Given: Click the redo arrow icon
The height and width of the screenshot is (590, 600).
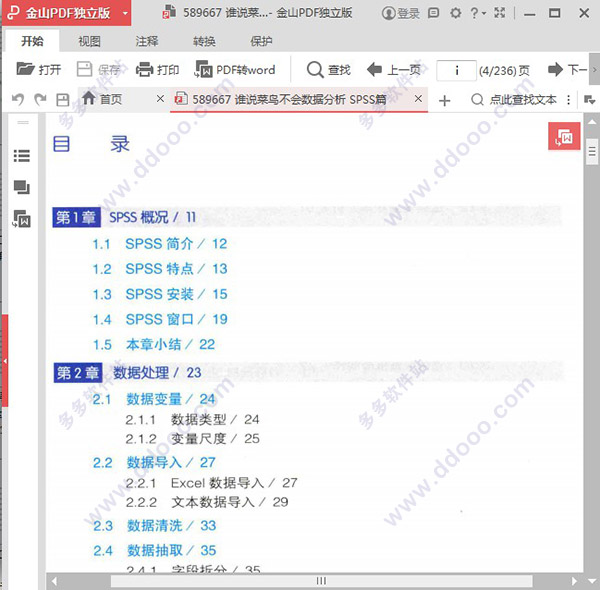Looking at the screenshot, I should click(40, 99).
